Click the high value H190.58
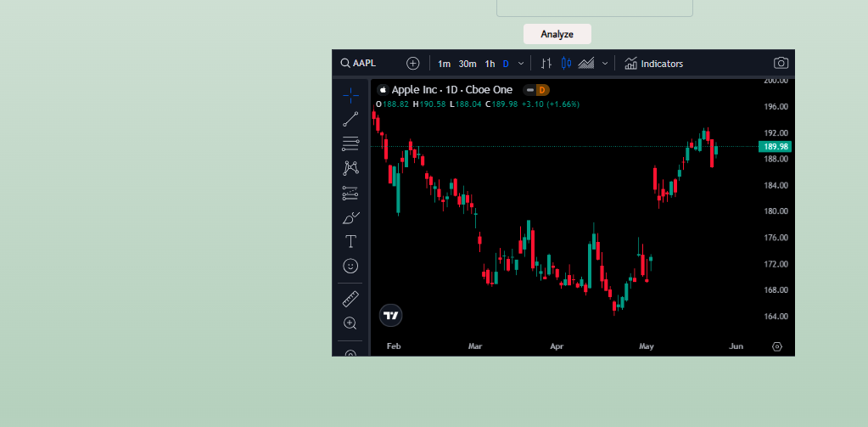868x427 pixels. click(429, 104)
